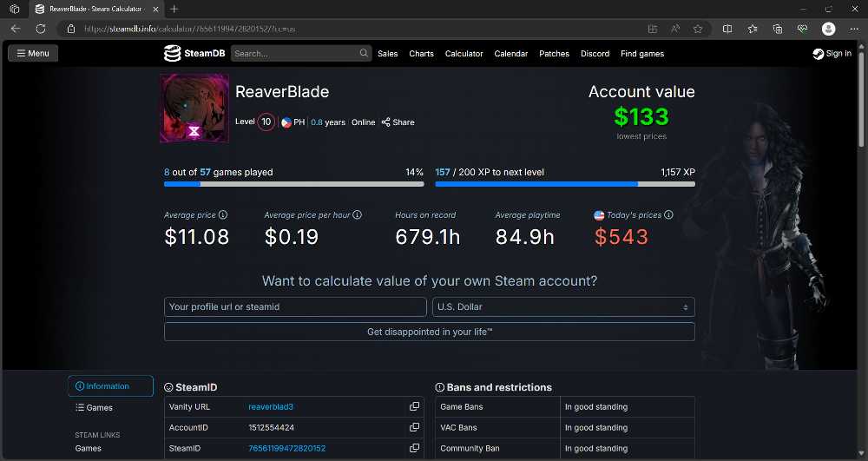
Task: Click the Game Bans In good standing cell
Action: tap(628, 407)
